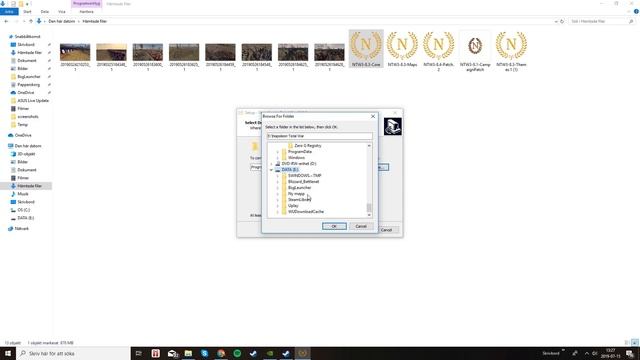This screenshot has width=640, height=360.
Task: Open the Programverktyg contextual tab
Action: tap(87, 4)
